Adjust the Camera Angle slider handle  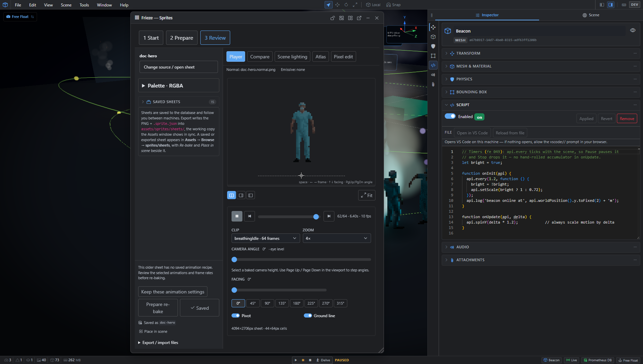pyautogui.click(x=234, y=260)
